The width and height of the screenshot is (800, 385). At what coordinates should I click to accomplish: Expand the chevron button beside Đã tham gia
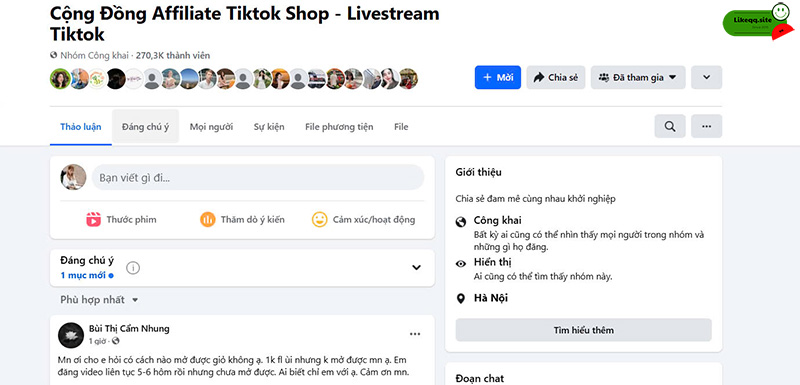(706, 78)
